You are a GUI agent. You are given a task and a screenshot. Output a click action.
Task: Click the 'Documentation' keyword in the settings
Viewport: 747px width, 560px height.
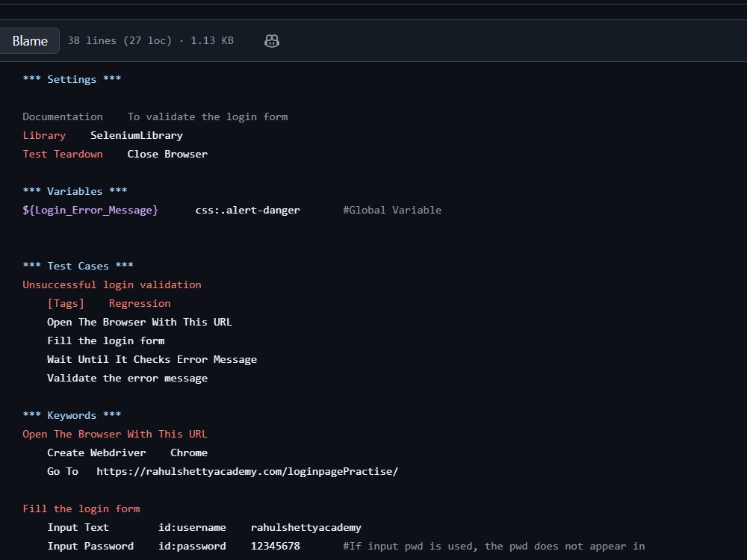pos(63,116)
